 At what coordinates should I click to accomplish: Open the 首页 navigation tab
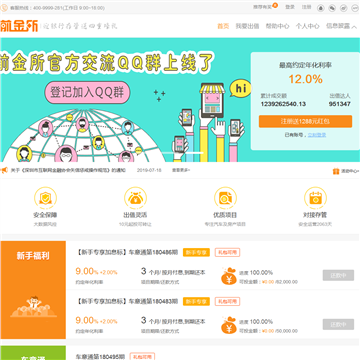coord(223,26)
